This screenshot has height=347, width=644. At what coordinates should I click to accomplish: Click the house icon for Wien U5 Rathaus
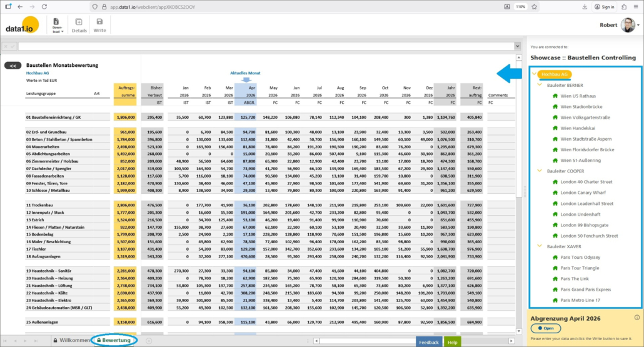[555, 96]
